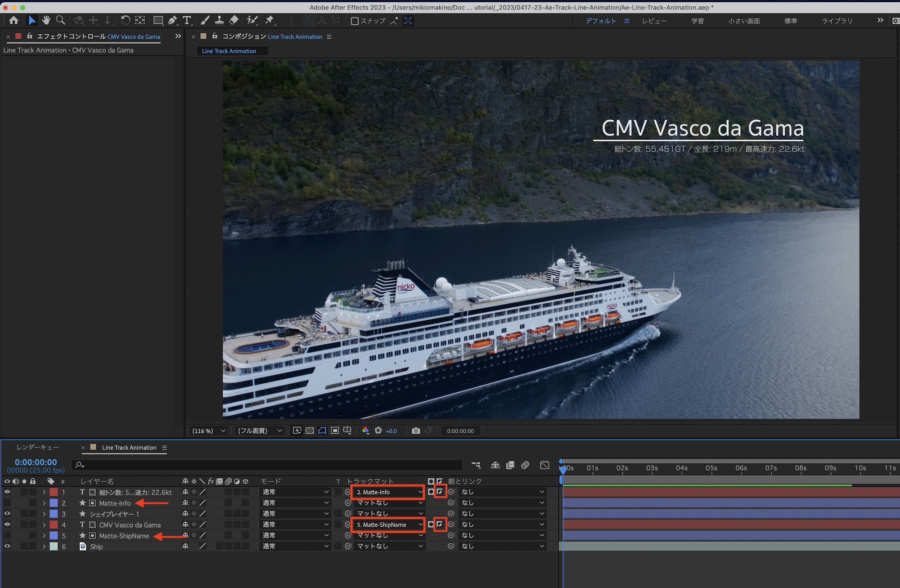The width and height of the screenshot is (900, 588).
Task: Show the Matte-Info layer visibility
Action: click(x=7, y=503)
